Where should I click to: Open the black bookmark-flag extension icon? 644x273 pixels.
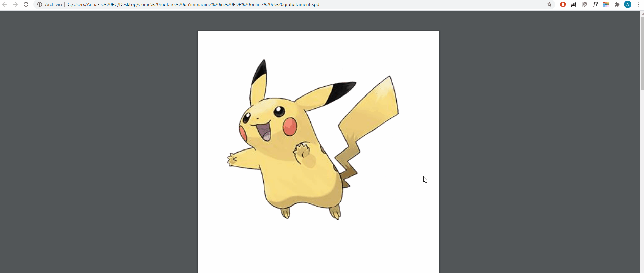pos(574,4)
